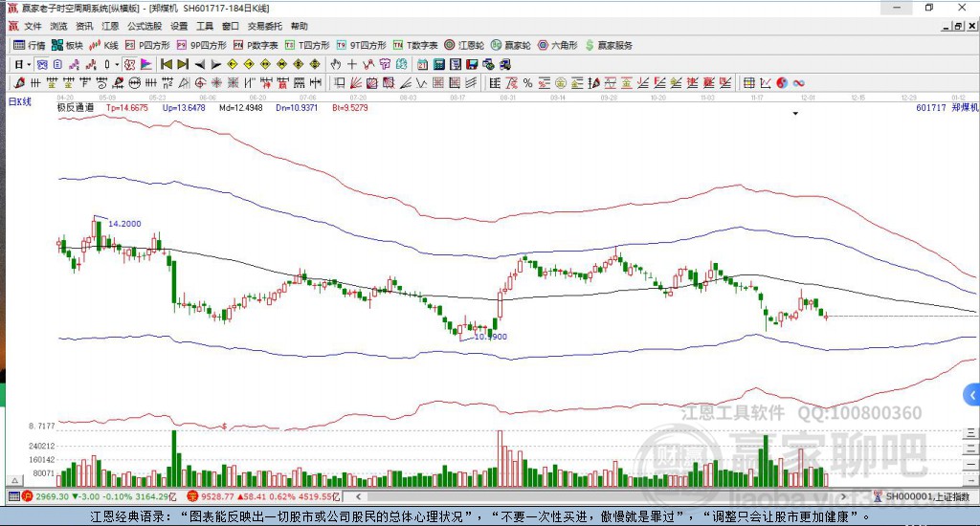The height and width of the screenshot is (526, 980).
Task: Click the Md=12.4948 value
Action: (240, 107)
